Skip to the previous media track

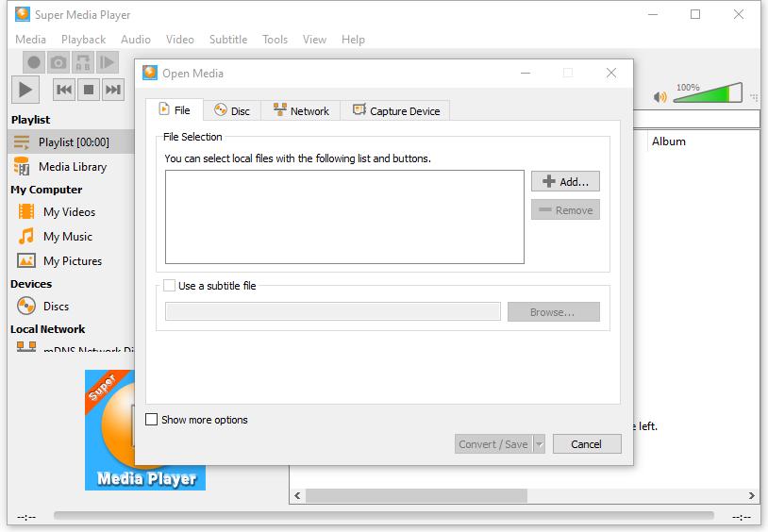64,90
